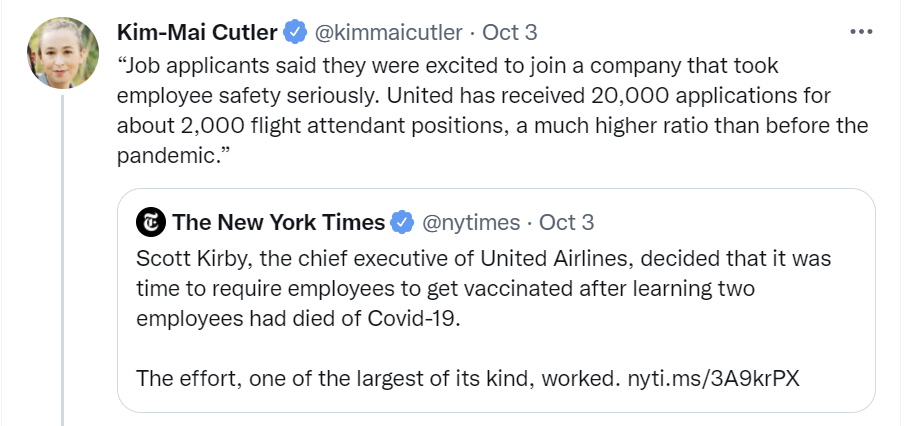Open The New York Times account name

tap(278, 221)
